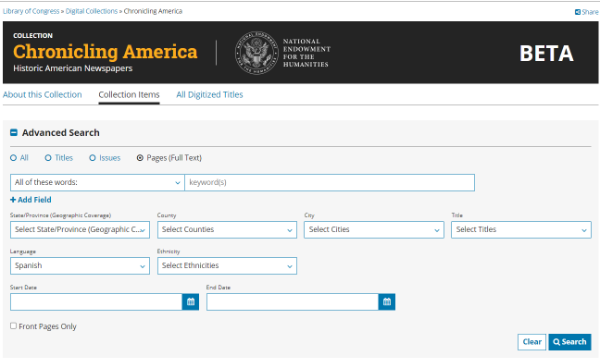Viewport: 600px width, 362px height.
Task: Open the About this Collection tab
Action: tap(42, 95)
